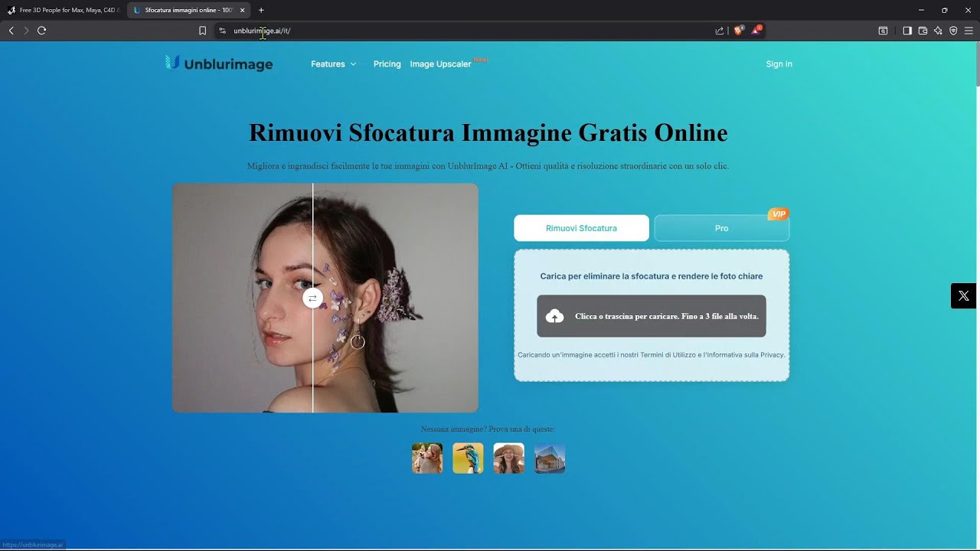
Task: Open Leo AI assistant icon
Action: tap(938, 31)
